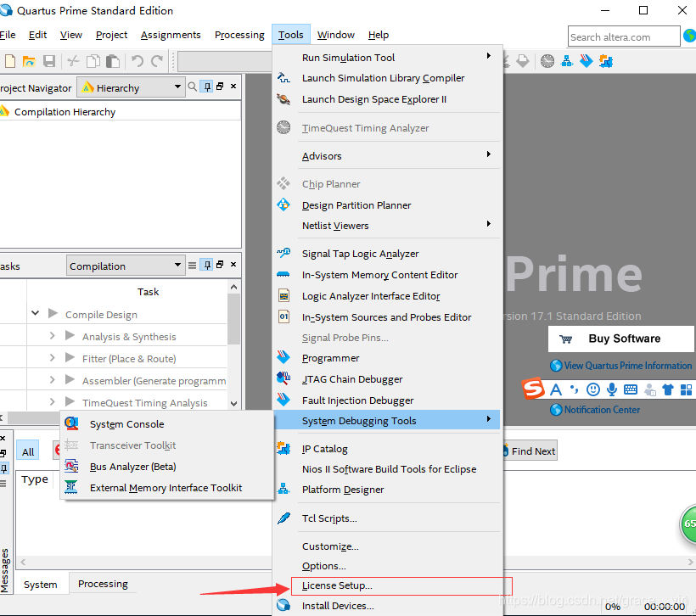Image resolution: width=696 pixels, height=616 pixels.
Task: Open View Quartus Prime Information link
Action: [621, 365]
